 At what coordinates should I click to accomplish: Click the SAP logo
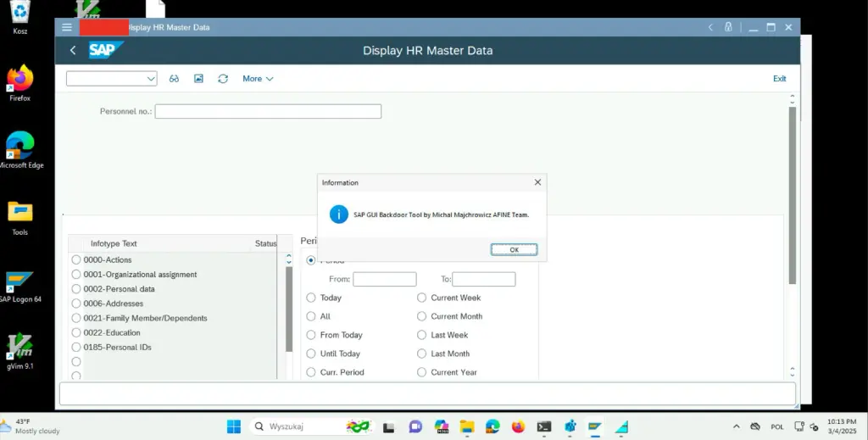pos(106,50)
